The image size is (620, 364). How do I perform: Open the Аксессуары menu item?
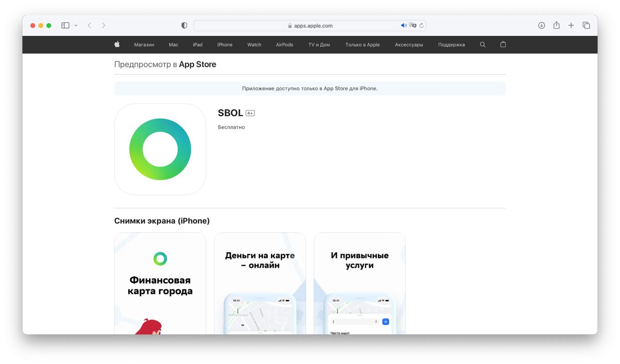(x=409, y=45)
